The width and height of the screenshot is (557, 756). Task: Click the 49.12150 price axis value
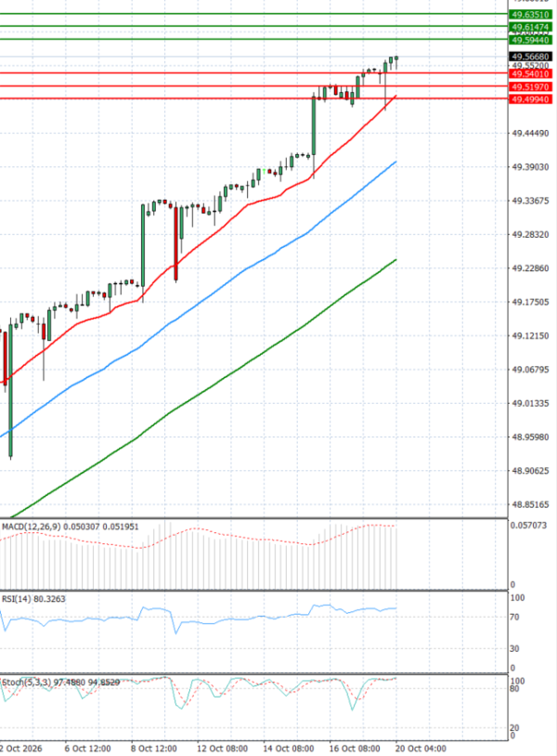click(530, 336)
